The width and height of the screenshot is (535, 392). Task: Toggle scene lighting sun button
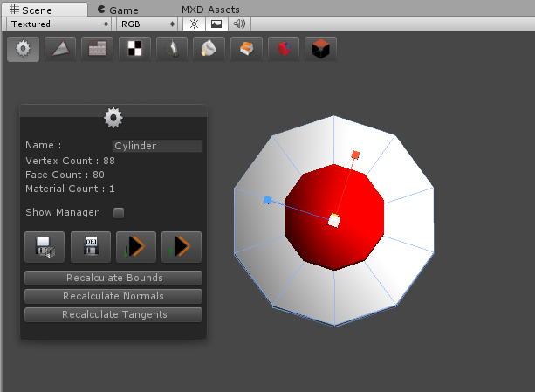[x=194, y=24]
